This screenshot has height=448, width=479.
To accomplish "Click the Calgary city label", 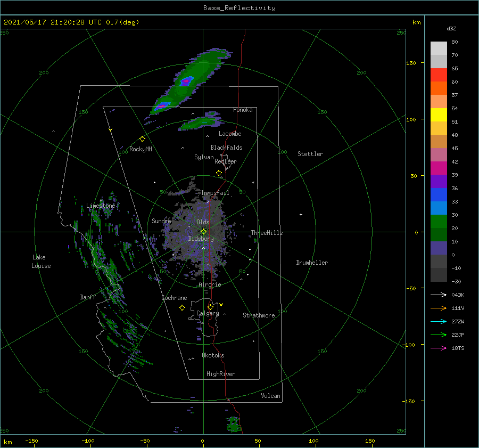I will (x=208, y=313).
